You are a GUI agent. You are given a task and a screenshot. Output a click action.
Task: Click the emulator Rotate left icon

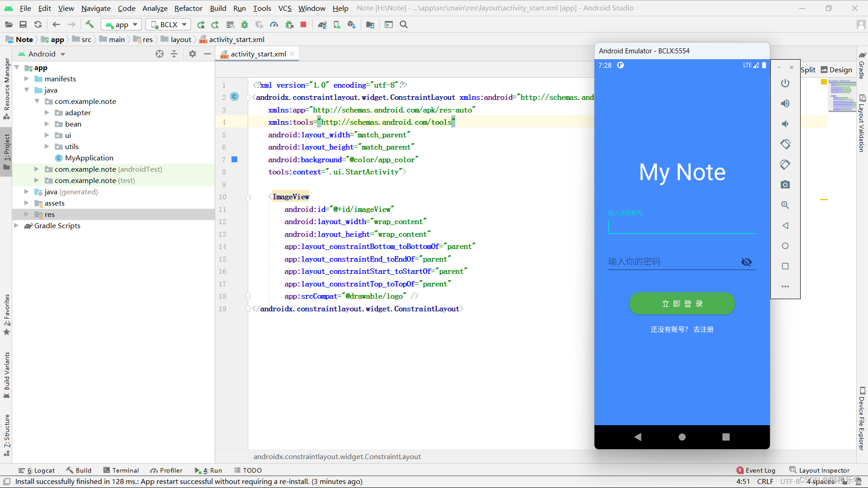[785, 144]
